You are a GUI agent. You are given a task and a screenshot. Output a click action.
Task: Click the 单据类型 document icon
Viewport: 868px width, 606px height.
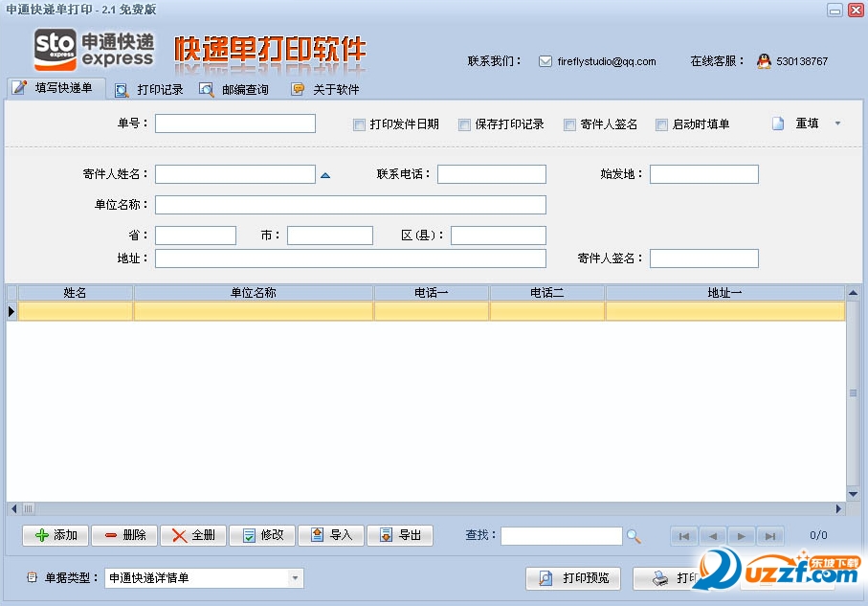pyautogui.click(x=33, y=577)
